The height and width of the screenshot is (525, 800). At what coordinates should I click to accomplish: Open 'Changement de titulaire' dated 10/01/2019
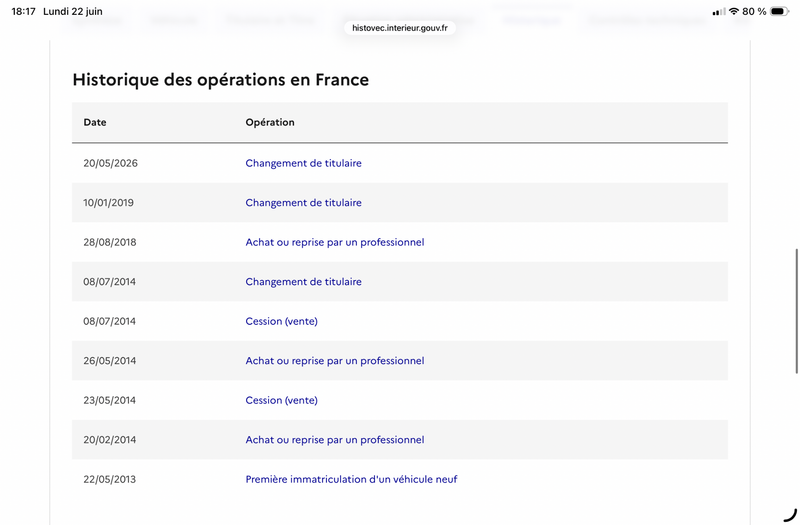point(304,203)
